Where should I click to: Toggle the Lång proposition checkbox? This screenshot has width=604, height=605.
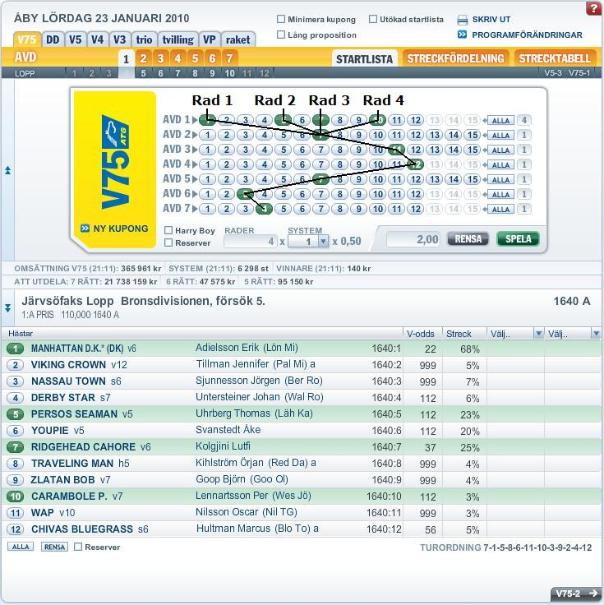click(x=281, y=36)
